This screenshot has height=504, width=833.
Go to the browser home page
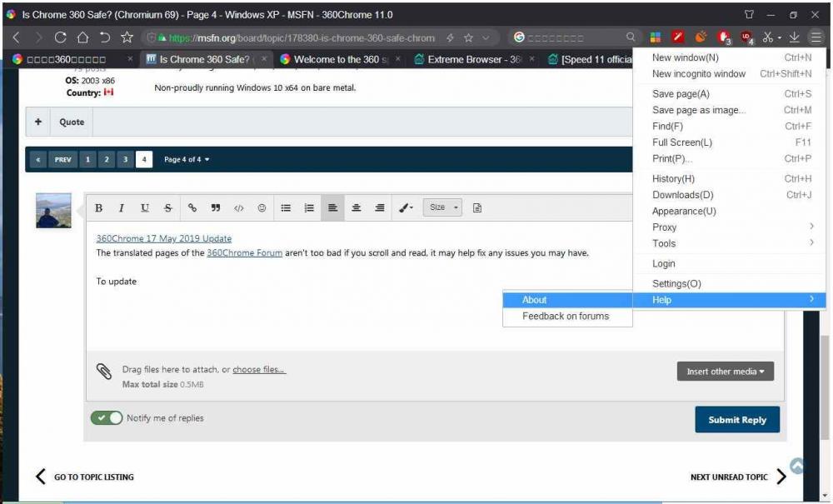click(82, 37)
